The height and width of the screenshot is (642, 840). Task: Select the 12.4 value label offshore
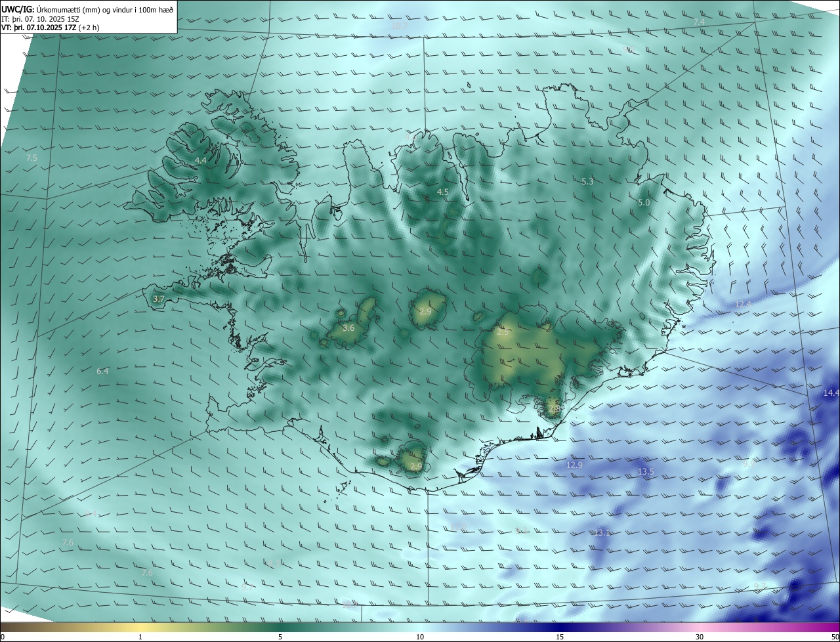coord(743,305)
